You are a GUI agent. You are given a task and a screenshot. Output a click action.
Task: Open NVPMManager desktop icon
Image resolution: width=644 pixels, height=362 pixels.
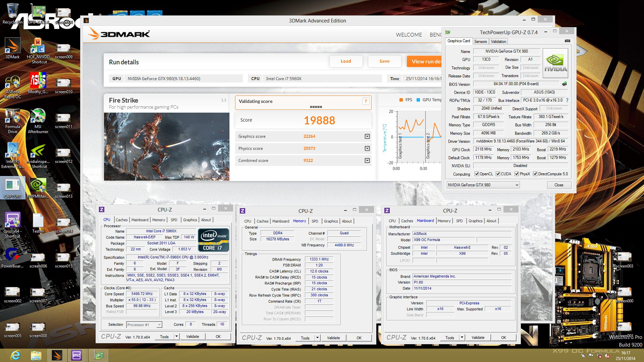point(38,188)
